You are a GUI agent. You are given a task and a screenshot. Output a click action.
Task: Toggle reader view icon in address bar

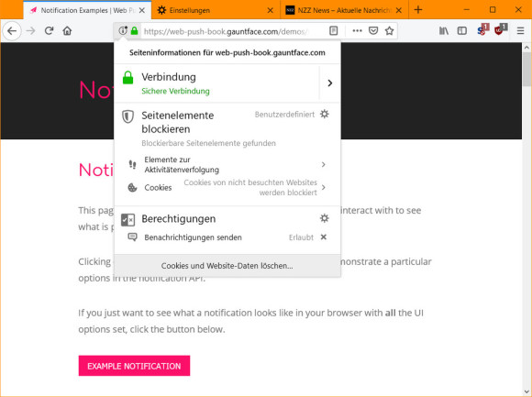click(334, 31)
